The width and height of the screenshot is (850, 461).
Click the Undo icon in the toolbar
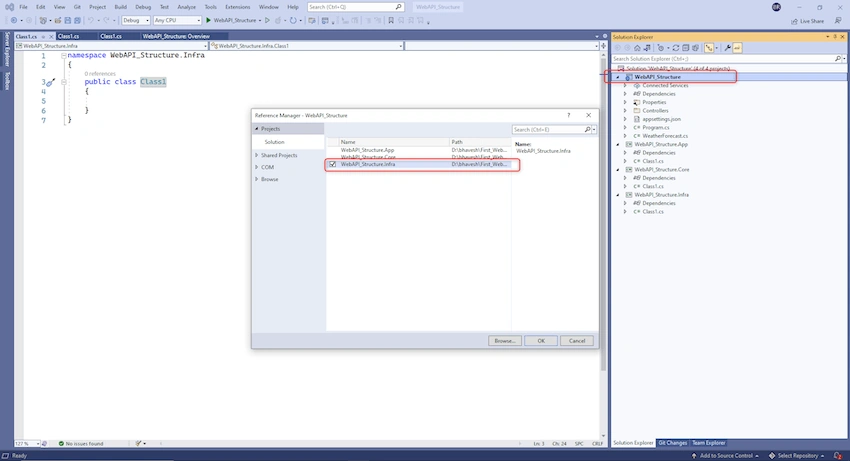point(91,21)
